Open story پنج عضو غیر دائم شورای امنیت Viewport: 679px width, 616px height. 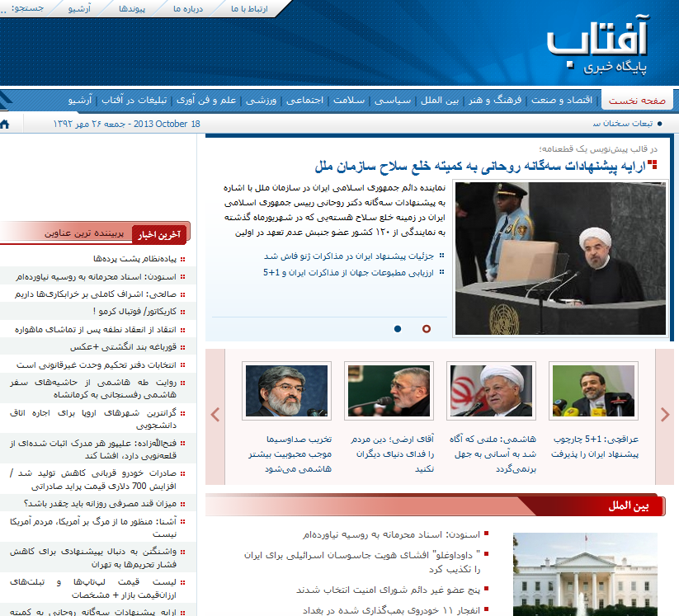pyautogui.click(x=388, y=590)
